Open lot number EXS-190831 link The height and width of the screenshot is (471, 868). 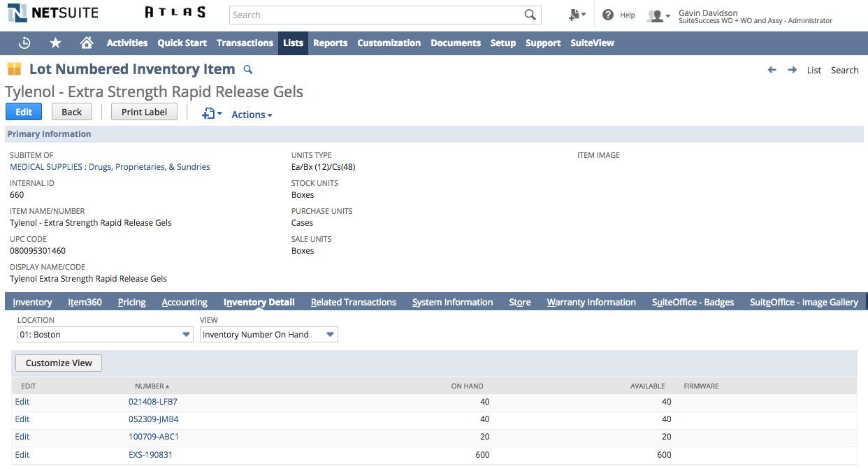tap(150, 454)
